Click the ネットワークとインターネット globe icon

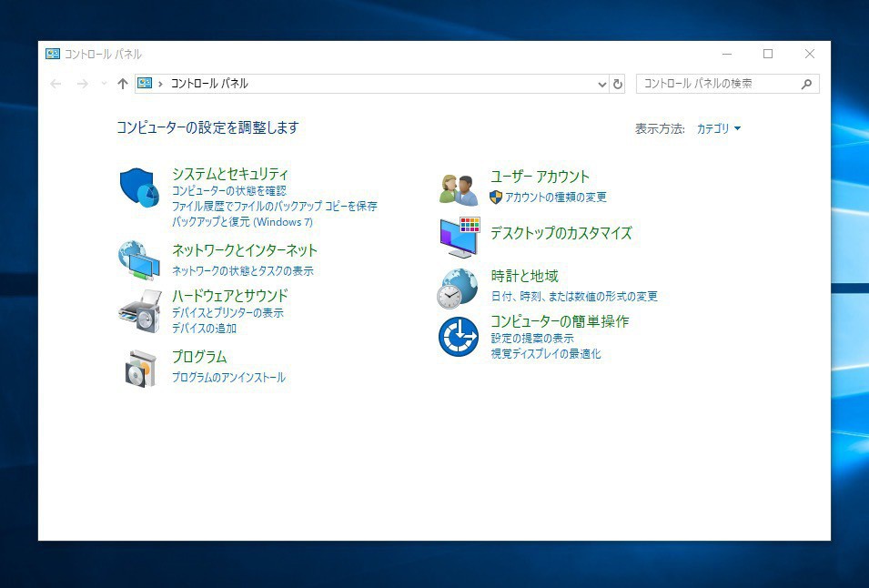tap(139, 260)
